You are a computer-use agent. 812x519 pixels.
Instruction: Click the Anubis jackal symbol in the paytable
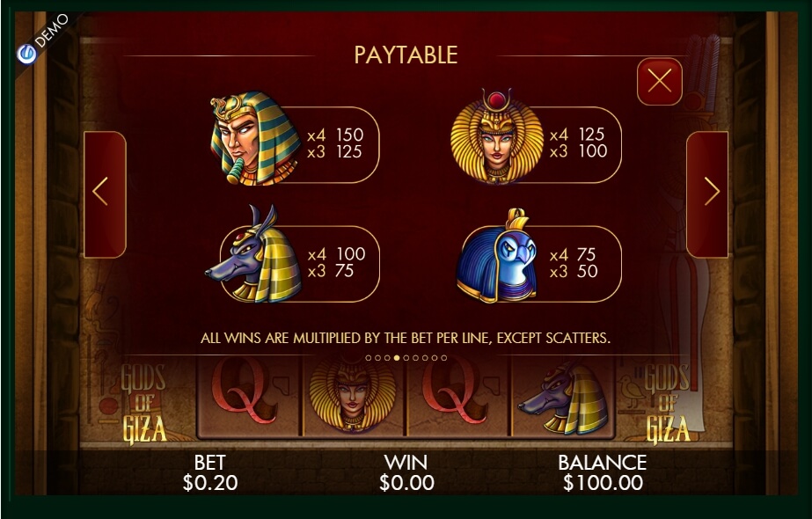coord(253,254)
